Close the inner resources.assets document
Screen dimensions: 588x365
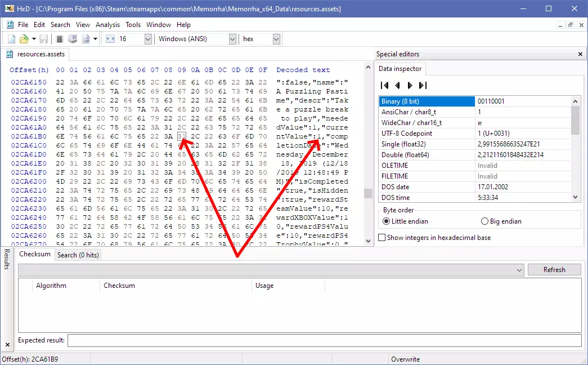point(581,25)
